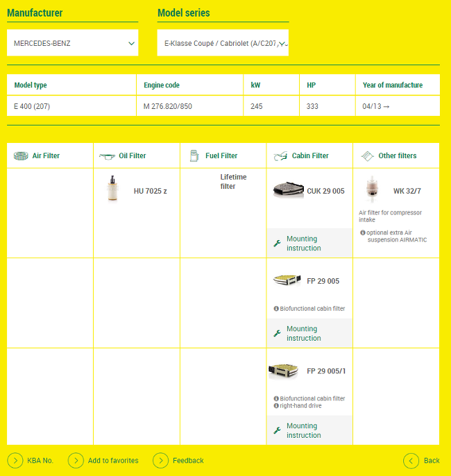Open the FP 29 005 product image
This screenshot has width=451, height=476.
click(x=287, y=280)
